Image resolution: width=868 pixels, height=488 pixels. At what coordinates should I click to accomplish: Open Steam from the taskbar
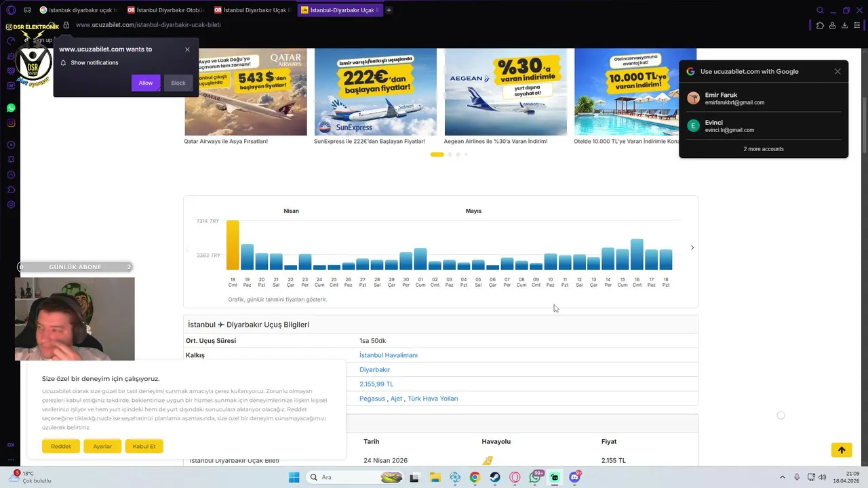(495, 477)
